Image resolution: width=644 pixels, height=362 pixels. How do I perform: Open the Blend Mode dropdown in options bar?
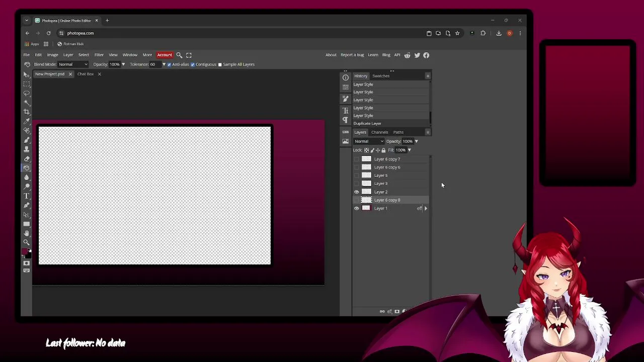(x=73, y=64)
